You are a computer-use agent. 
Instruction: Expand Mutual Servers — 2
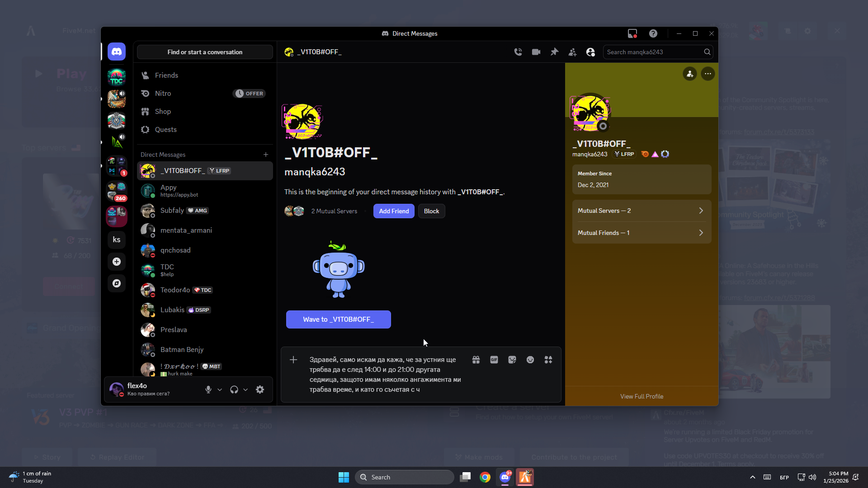[x=642, y=211]
